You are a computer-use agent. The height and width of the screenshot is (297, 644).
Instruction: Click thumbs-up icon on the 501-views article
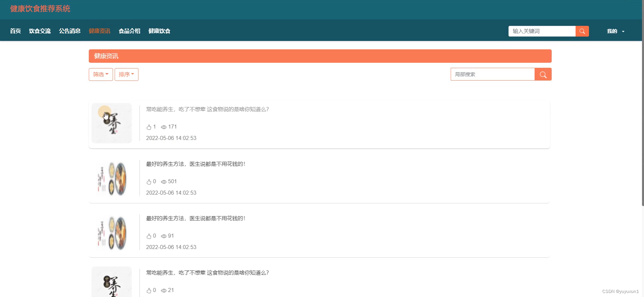149,182
